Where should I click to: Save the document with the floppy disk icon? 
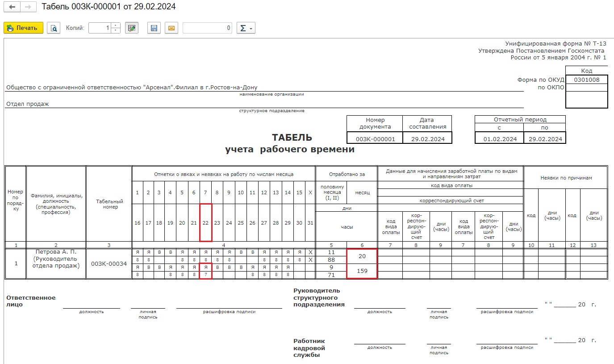point(154,28)
